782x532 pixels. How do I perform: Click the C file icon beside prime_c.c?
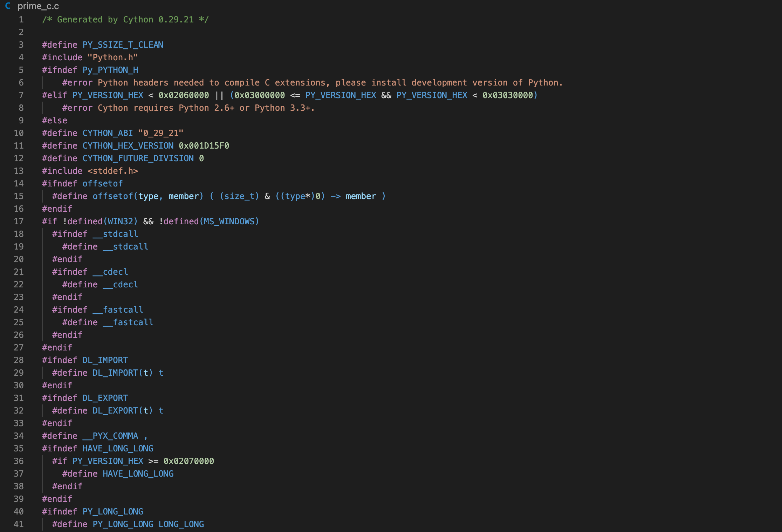click(x=8, y=6)
